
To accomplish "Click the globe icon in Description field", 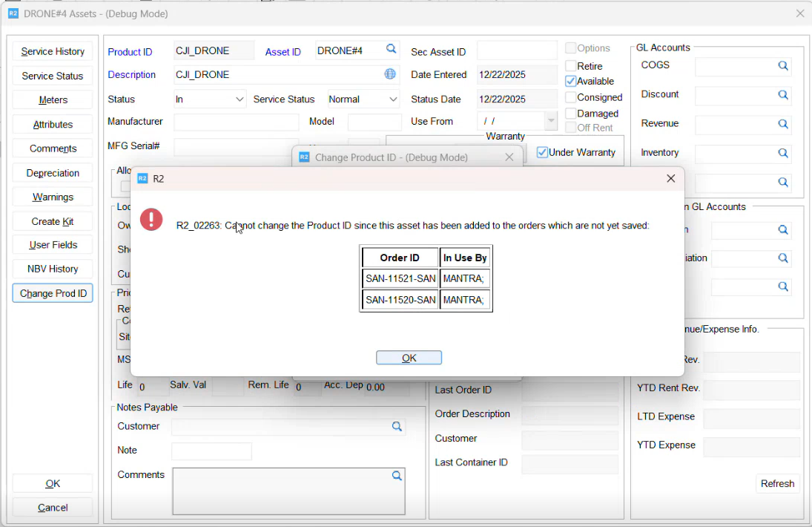I will pyautogui.click(x=390, y=74).
